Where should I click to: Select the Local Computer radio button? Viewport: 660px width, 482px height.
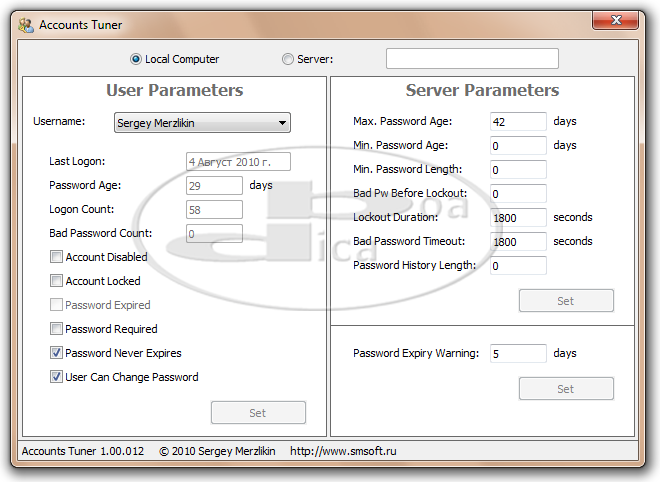[x=137, y=59]
